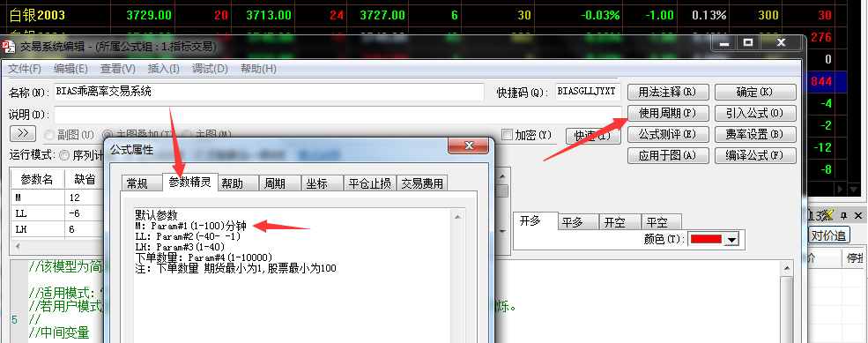Open the 插入(I) menu
This screenshot has height=343, width=868.
(164, 69)
